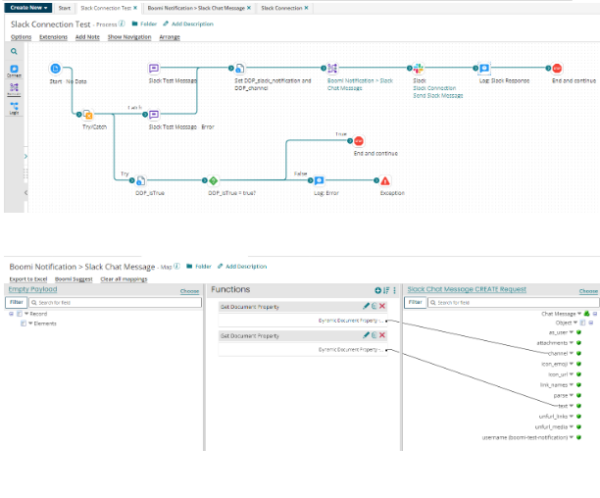Open the Extensions menu
Image resolution: width=600 pixels, height=498 pixels.
(x=53, y=37)
